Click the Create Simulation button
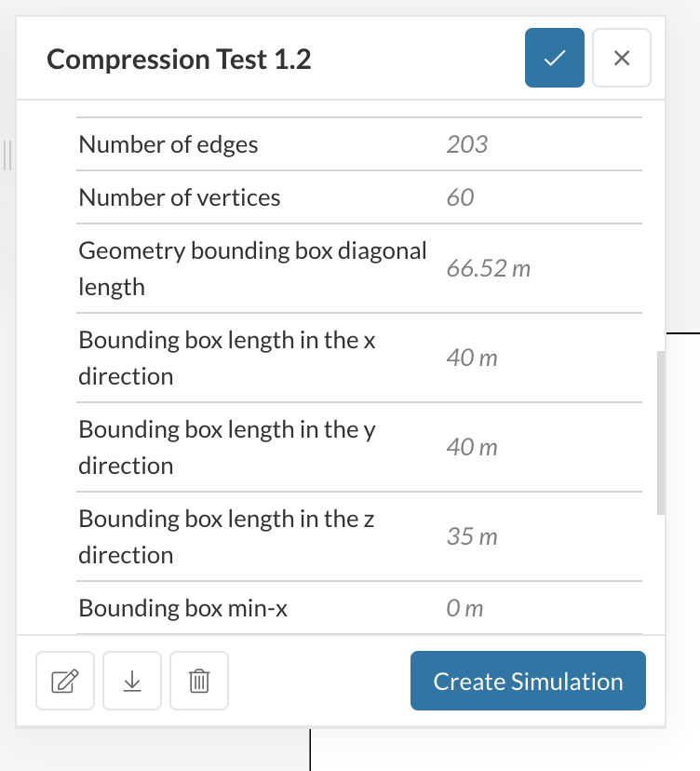Image resolution: width=700 pixels, height=771 pixels. (528, 682)
